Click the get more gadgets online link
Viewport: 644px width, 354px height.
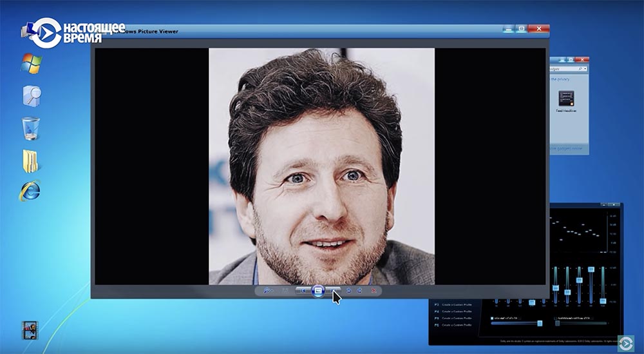(567, 148)
